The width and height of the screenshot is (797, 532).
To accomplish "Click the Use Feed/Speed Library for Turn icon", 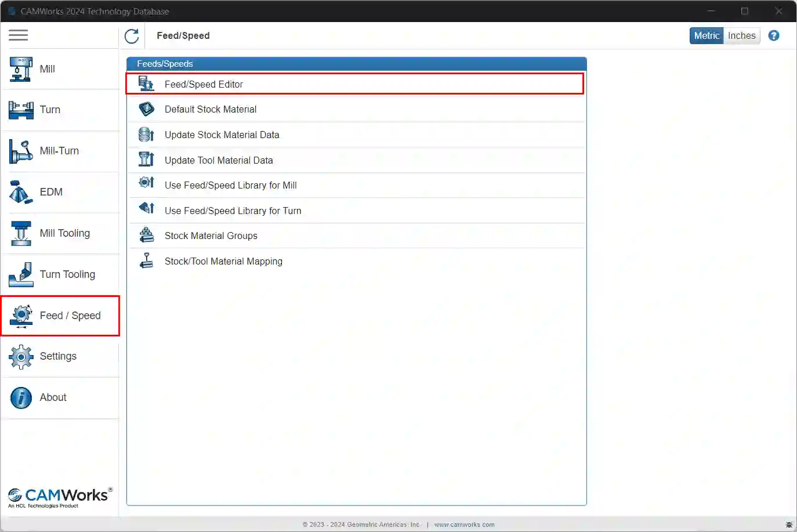I will (147, 207).
